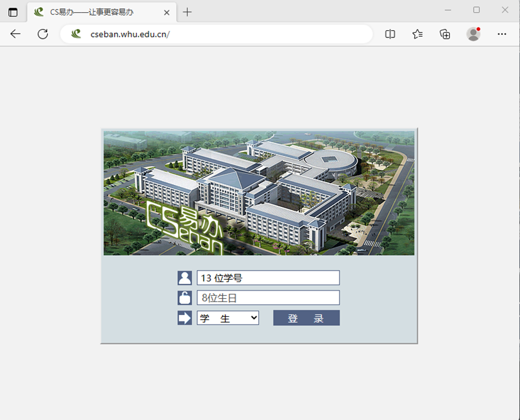
Task: Focus the 8位生日 birthday password field
Action: pyautogui.click(x=268, y=298)
